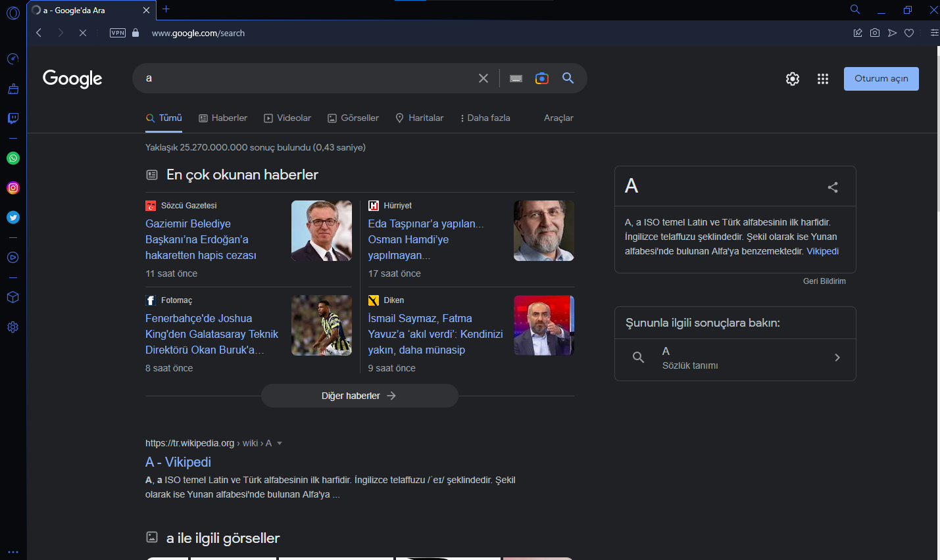The image size is (940, 560).
Task: Add page to bookmarks with heart icon
Action: [909, 33]
